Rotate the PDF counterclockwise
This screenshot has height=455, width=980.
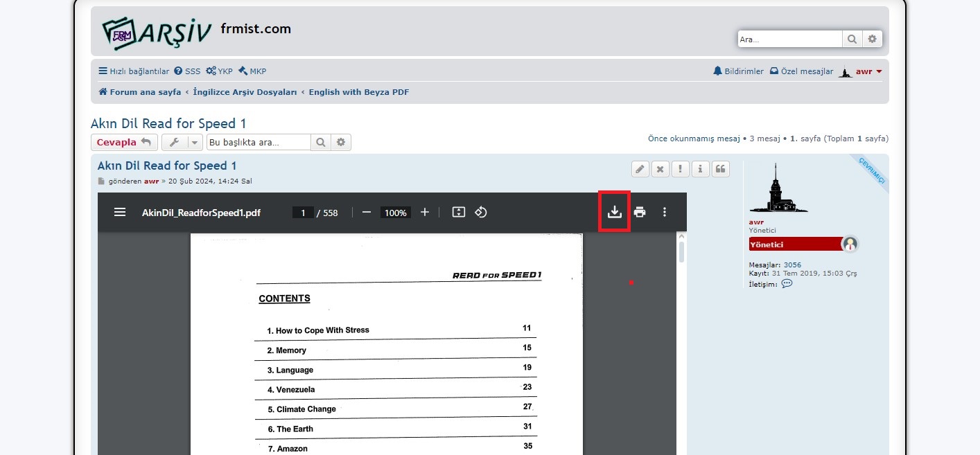[x=481, y=212]
